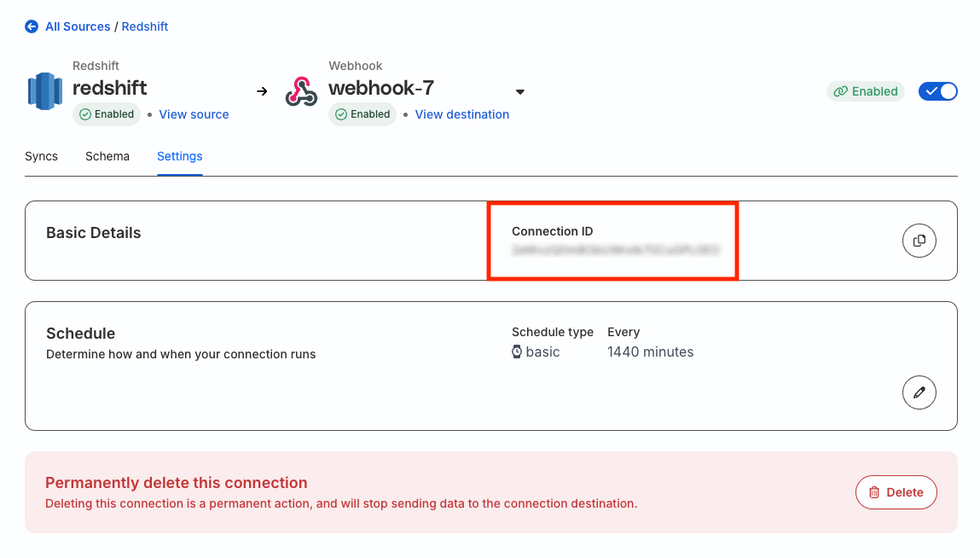Toggle the connection enabled switch off
980x558 pixels.
click(937, 91)
